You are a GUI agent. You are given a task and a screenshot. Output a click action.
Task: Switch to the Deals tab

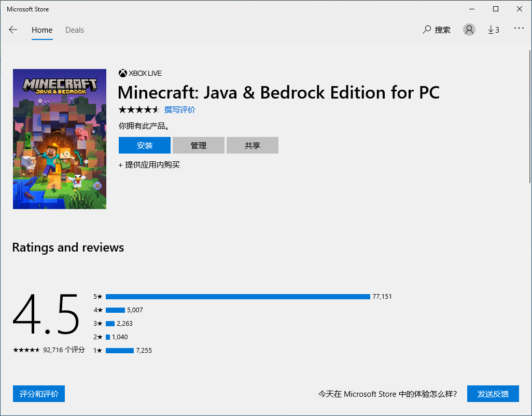click(75, 30)
